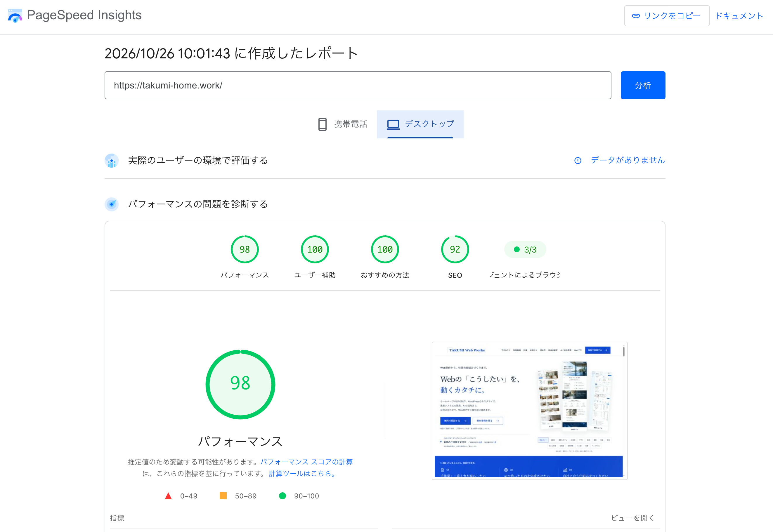This screenshot has width=773, height=532.
Task: Jump to the SEO 92 score gauge
Action: tap(455, 249)
